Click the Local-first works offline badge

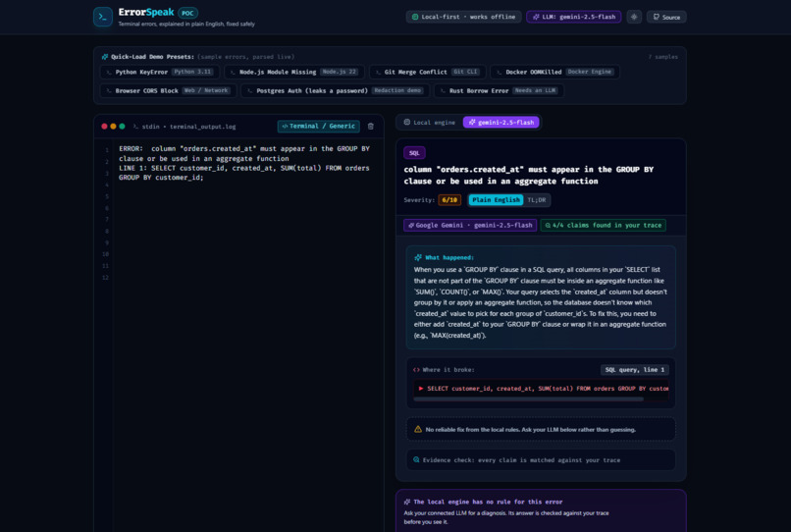point(463,17)
